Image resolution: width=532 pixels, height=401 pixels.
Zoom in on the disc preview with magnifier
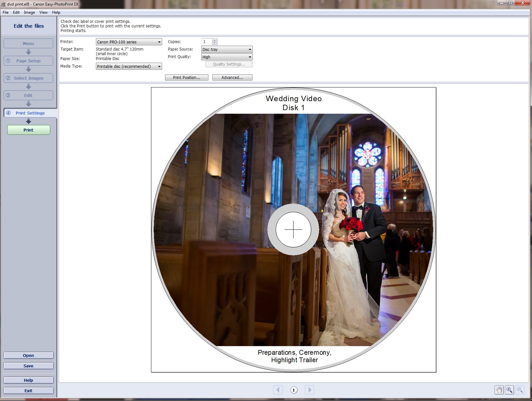coord(509,390)
